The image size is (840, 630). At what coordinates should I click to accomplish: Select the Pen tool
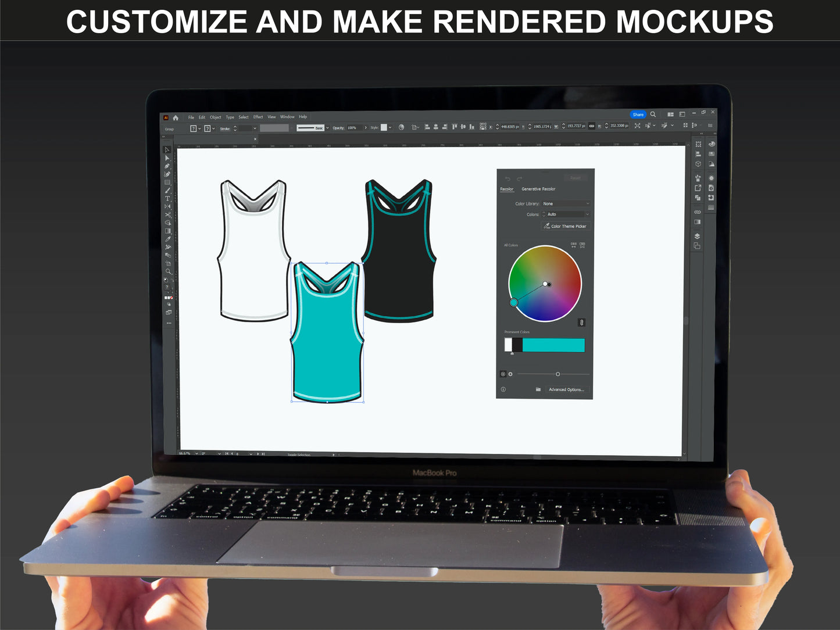tap(167, 166)
